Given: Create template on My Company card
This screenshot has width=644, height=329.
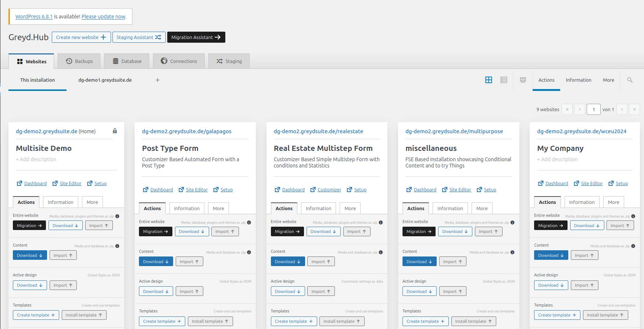Looking at the screenshot, I should pyautogui.click(x=557, y=315).
